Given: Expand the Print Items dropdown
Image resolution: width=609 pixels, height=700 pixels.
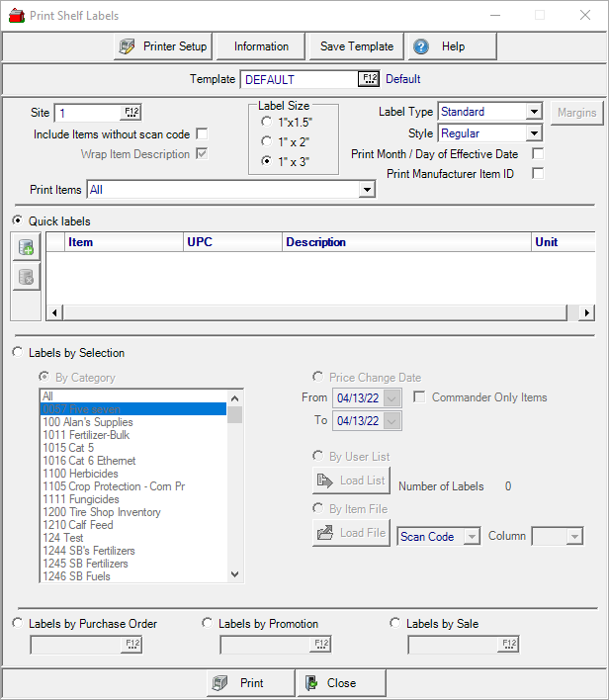Looking at the screenshot, I should point(367,189).
